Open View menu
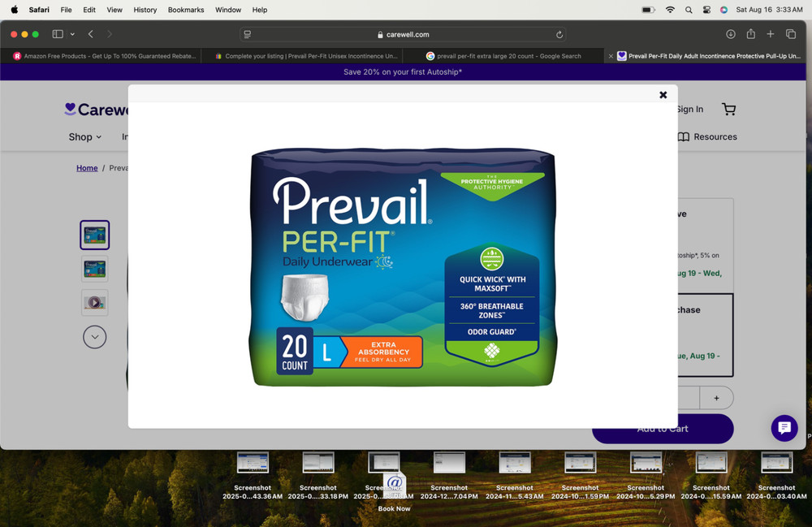Image resolution: width=812 pixels, height=527 pixels. (x=114, y=9)
